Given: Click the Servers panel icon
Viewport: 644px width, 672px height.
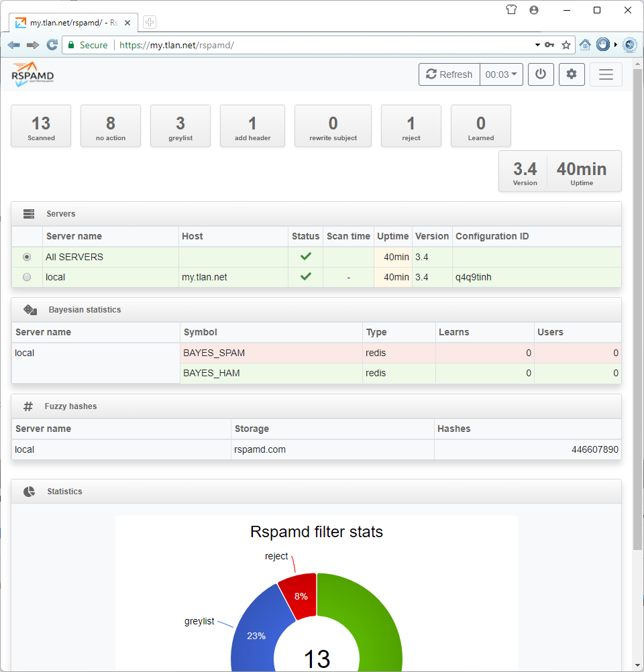Looking at the screenshot, I should coord(29,214).
